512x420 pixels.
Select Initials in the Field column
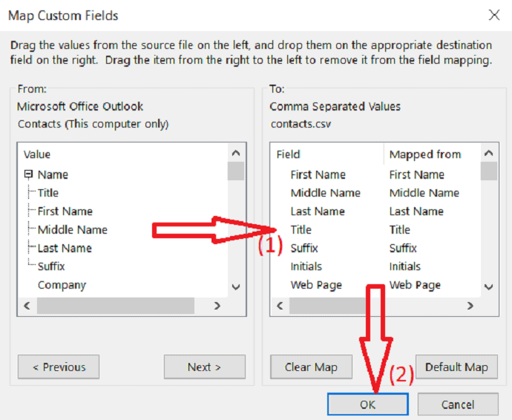click(x=306, y=266)
